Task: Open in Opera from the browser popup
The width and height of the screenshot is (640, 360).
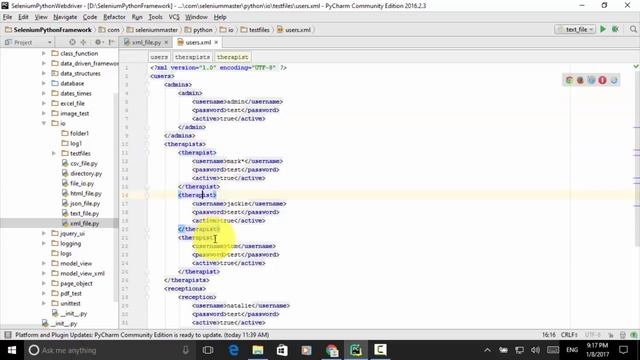Action: pos(602,80)
